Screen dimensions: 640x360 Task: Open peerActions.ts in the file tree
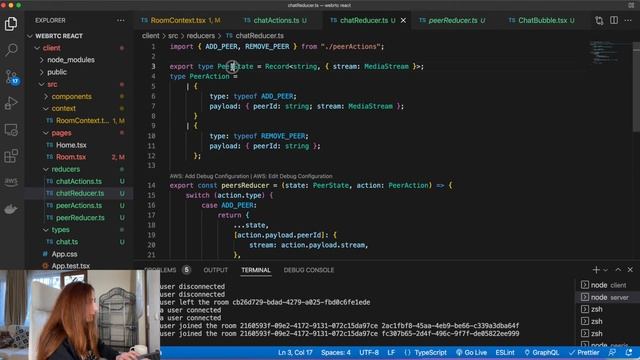79,205
